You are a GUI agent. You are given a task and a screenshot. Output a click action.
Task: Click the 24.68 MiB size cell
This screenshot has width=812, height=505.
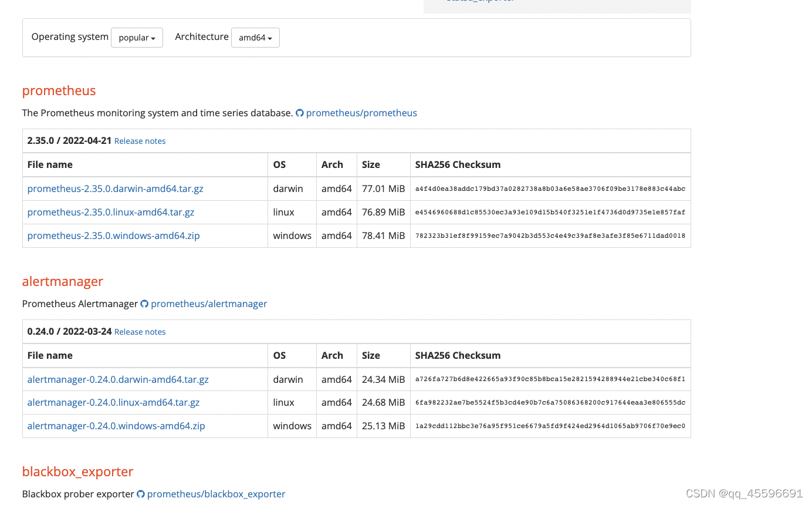point(384,402)
